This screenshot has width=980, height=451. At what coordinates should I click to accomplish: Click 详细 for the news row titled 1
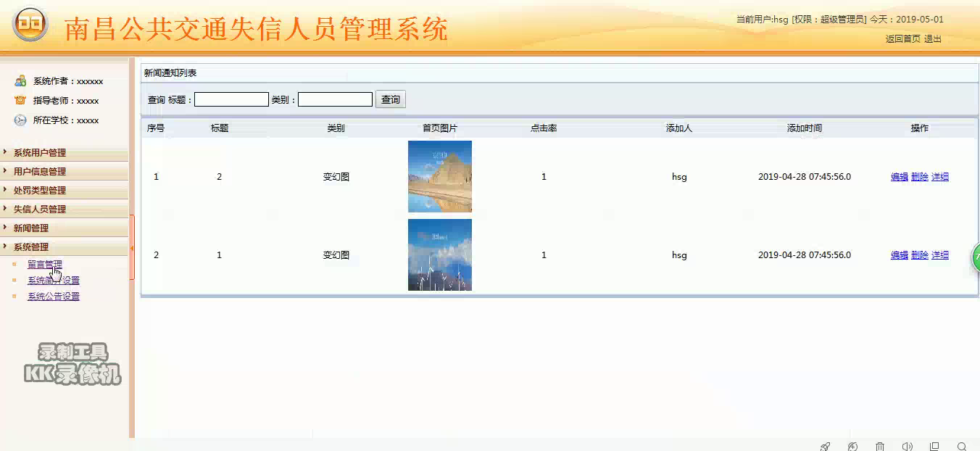point(940,255)
